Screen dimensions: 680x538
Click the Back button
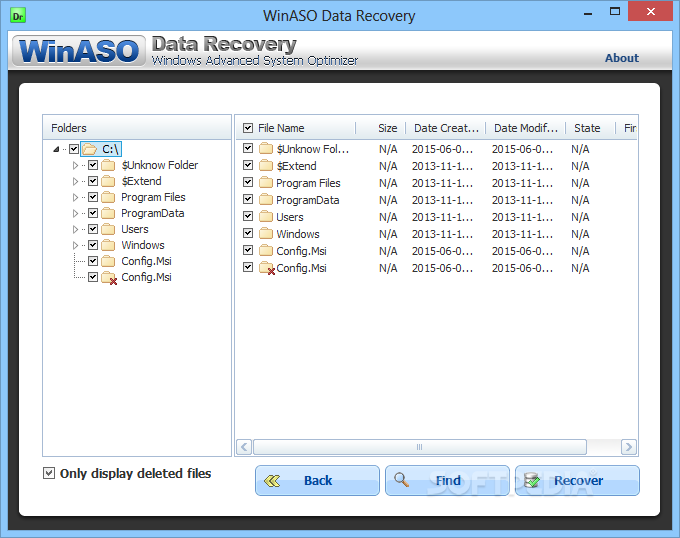pos(317,480)
